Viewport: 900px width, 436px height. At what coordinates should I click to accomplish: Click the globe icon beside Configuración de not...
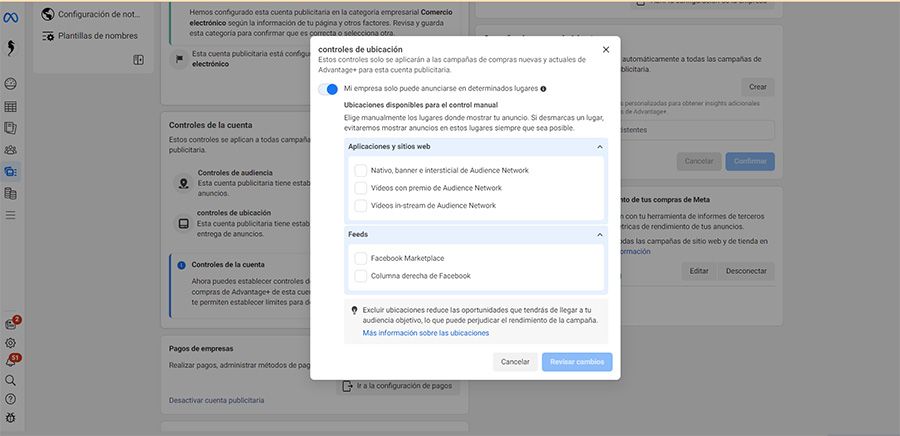click(48, 14)
